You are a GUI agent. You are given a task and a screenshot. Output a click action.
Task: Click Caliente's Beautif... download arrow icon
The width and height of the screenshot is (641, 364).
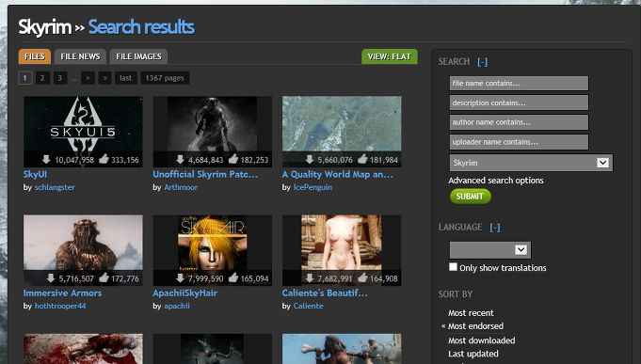pyautogui.click(x=310, y=277)
